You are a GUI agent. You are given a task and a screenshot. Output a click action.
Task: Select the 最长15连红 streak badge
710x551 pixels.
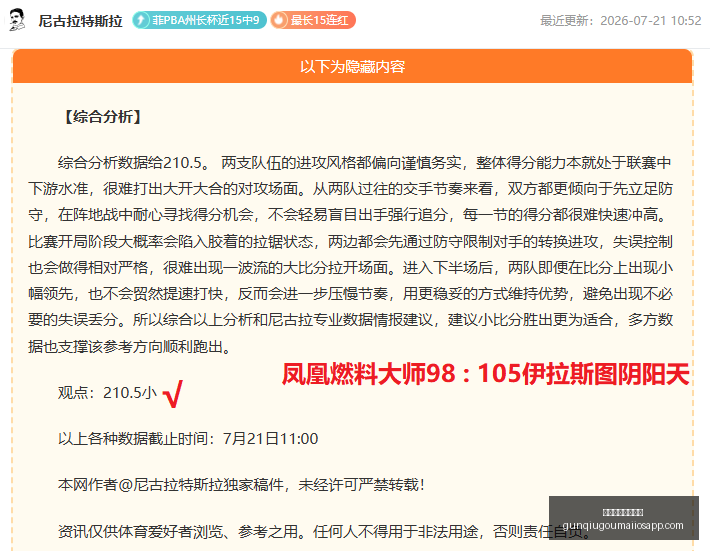[313, 20]
